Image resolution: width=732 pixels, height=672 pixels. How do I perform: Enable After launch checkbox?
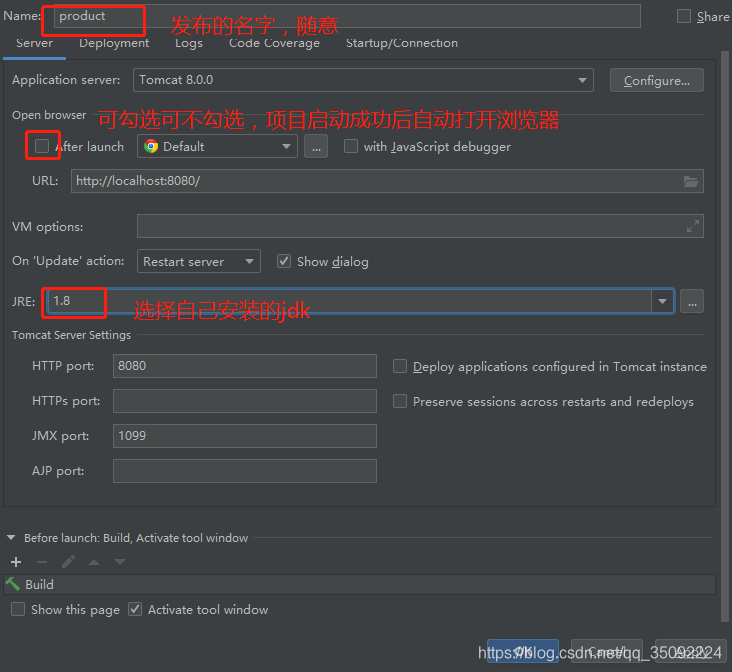coord(42,146)
